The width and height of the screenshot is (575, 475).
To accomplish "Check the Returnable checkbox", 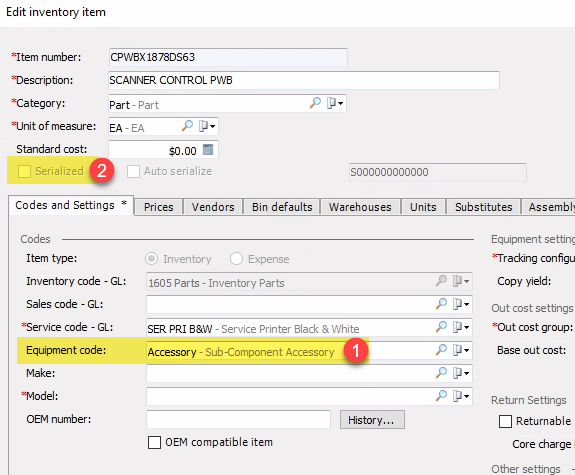I will pos(505,421).
